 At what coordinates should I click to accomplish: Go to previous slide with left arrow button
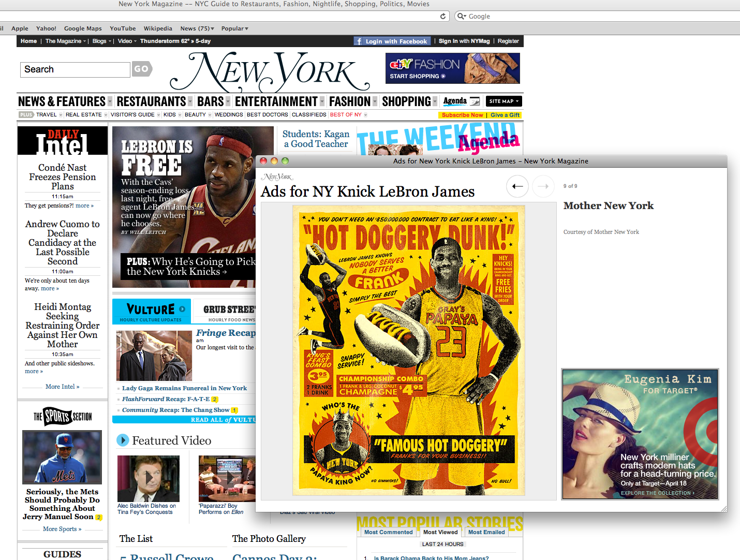pos(517,186)
